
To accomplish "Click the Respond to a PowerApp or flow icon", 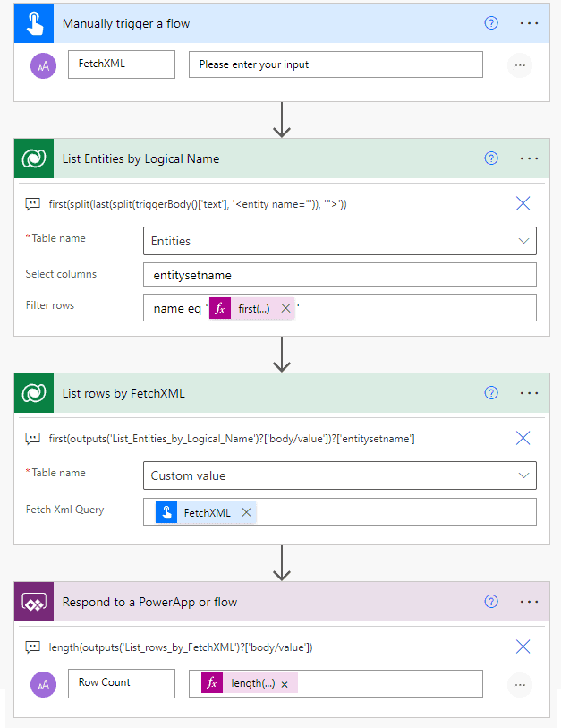I will (x=35, y=602).
